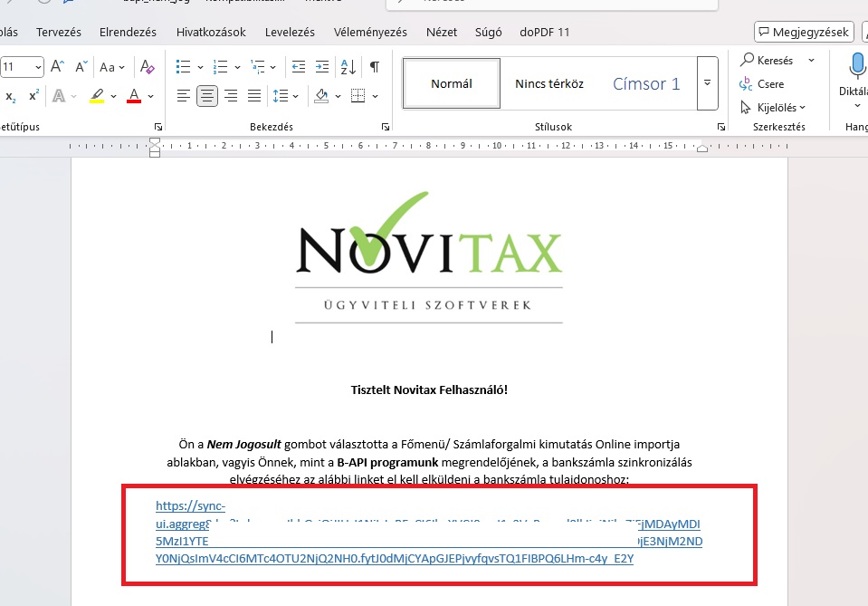Screen dimensions: 868x606
Task: Click the bulleted list icon
Action: pos(184,67)
